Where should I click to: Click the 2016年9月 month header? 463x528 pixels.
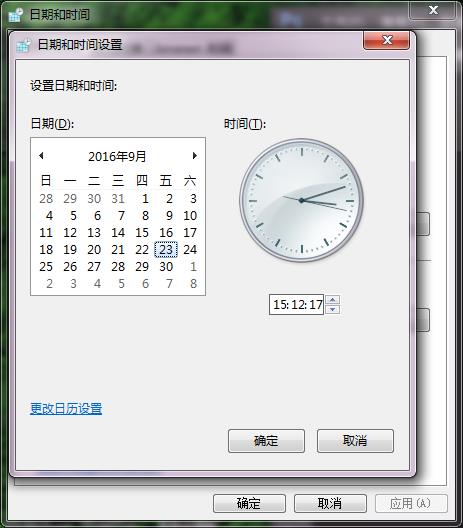click(x=117, y=157)
